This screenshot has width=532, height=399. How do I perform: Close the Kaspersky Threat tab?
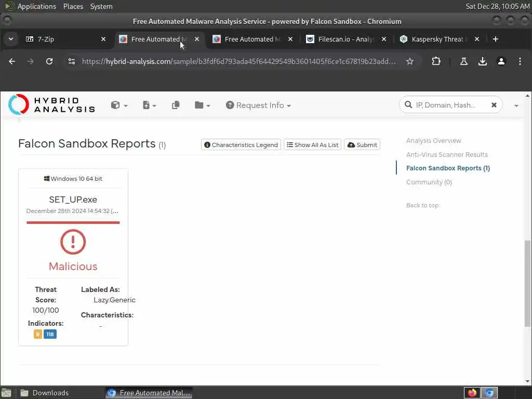(477, 39)
